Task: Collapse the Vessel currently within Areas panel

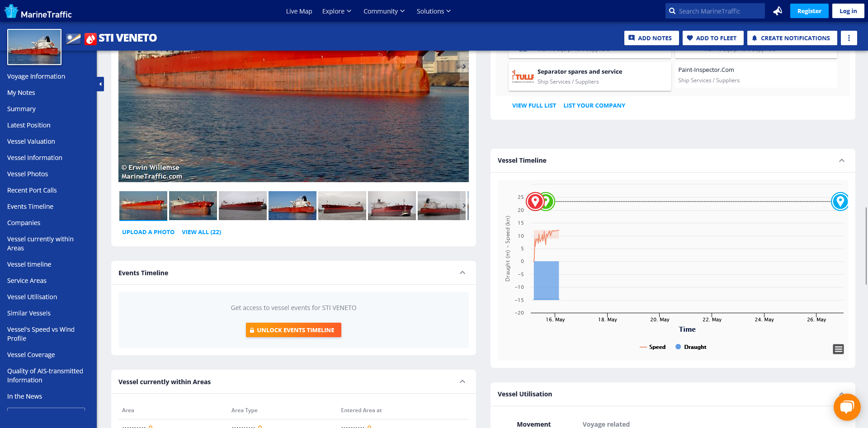Action: pos(462,381)
